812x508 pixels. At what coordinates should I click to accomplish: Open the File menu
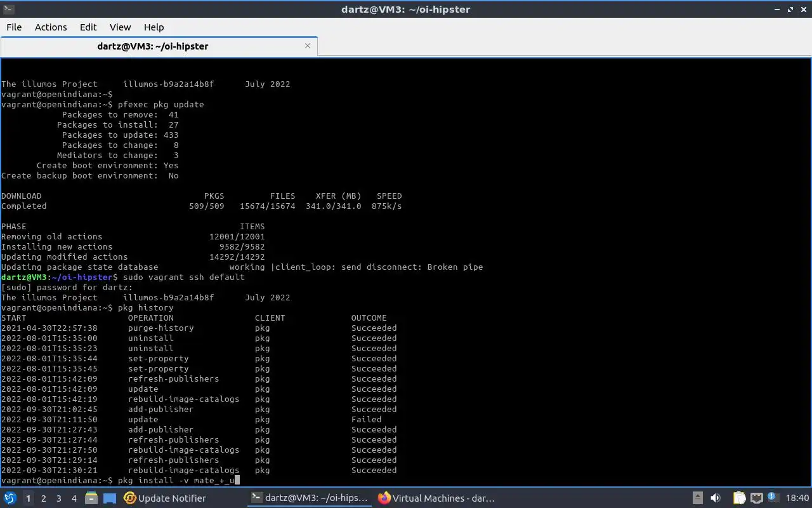pyautogui.click(x=14, y=27)
